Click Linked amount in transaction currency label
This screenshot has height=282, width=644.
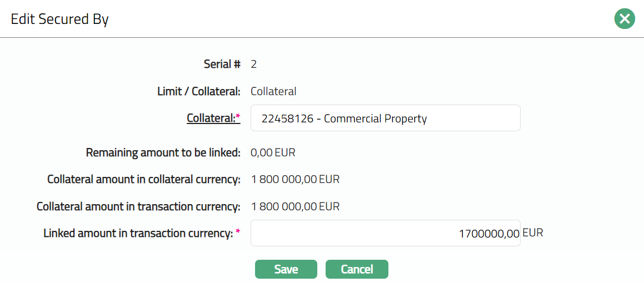(x=138, y=234)
